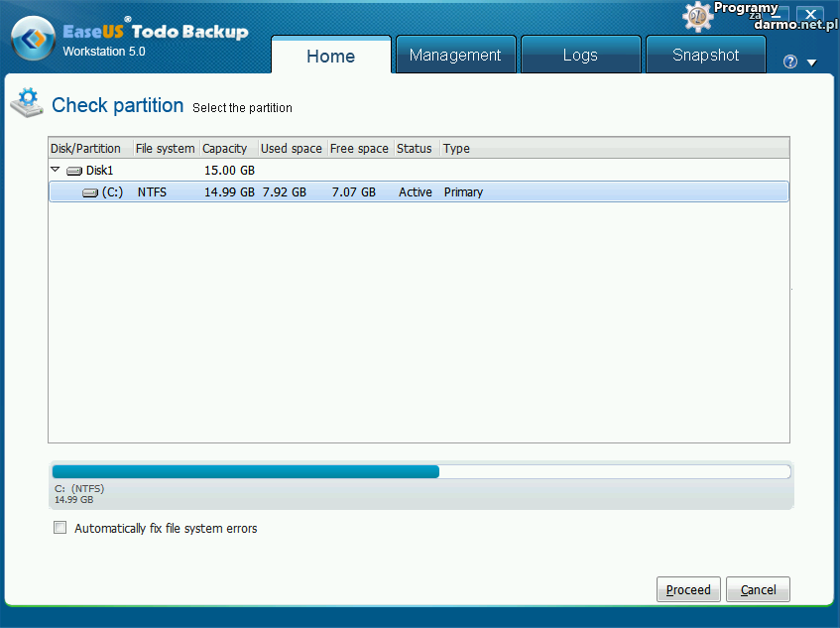Click the EaseUS Todo Backup logo icon
The height and width of the screenshot is (628, 840).
(32, 40)
